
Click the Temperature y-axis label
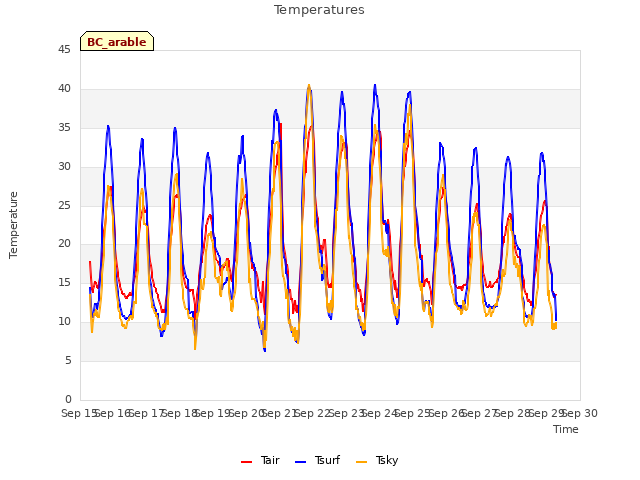pos(13,225)
